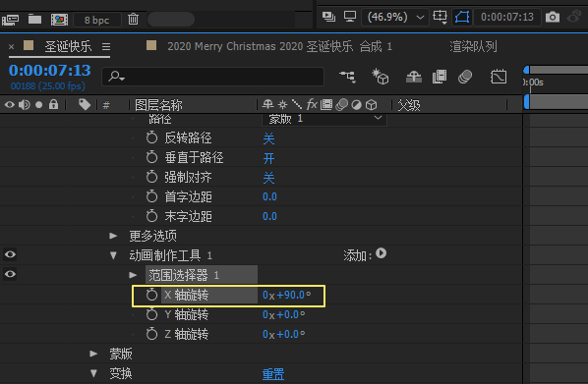The image size is (588, 384).
Task: Enable frame blending for all layers
Action: pyautogui.click(x=440, y=77)
